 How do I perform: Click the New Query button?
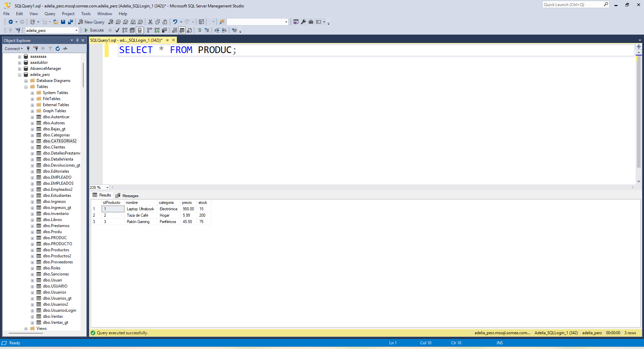pos(91,22)
